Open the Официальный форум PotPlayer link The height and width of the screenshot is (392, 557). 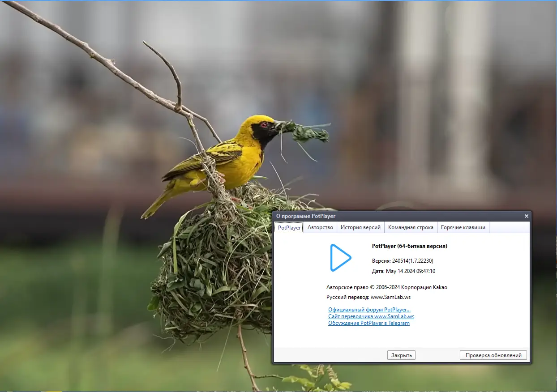tap(369, 309)
